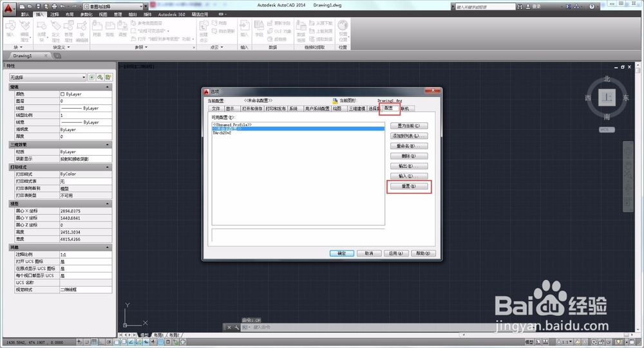
Task: Expand the 块 panel dropdown in ribbon
Action: point(17,47)
